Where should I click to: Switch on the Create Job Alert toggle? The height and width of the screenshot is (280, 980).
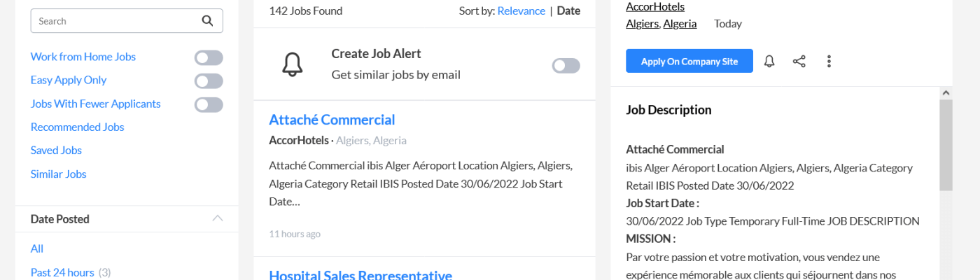coord(566,66)
